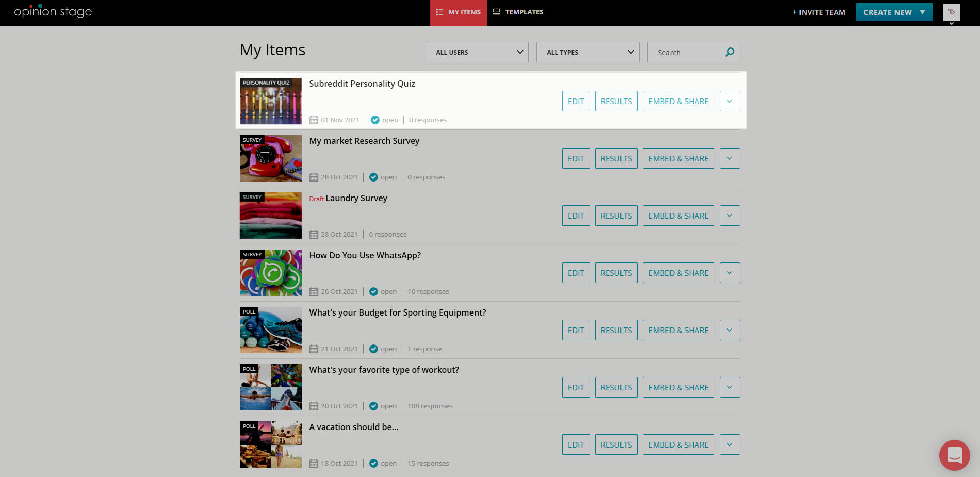Click calendar icon for Laundry Survey
This screenshot has height=477, width=980.
tap(314, 235)
